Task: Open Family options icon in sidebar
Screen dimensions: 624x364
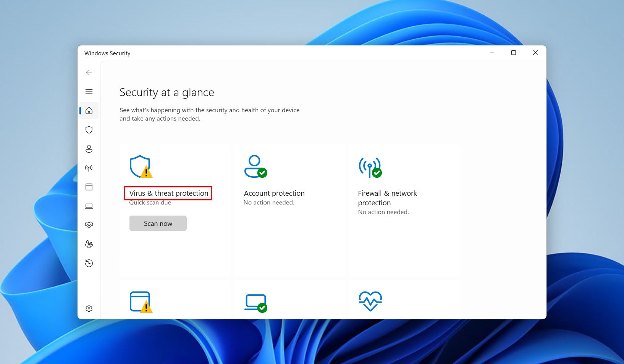Action: (x=89, y=244)
